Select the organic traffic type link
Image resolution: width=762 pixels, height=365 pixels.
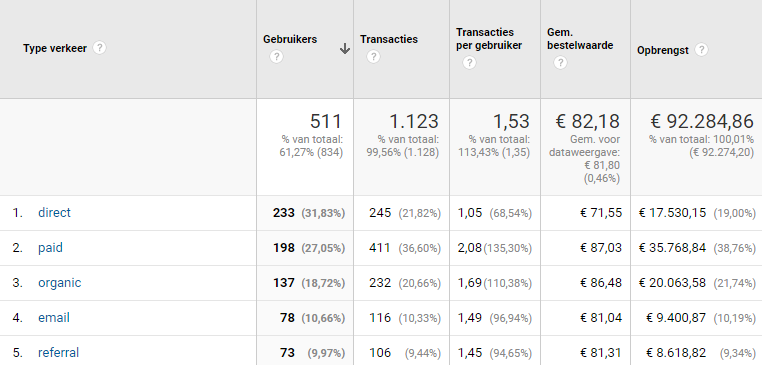[x=60, y=282]
